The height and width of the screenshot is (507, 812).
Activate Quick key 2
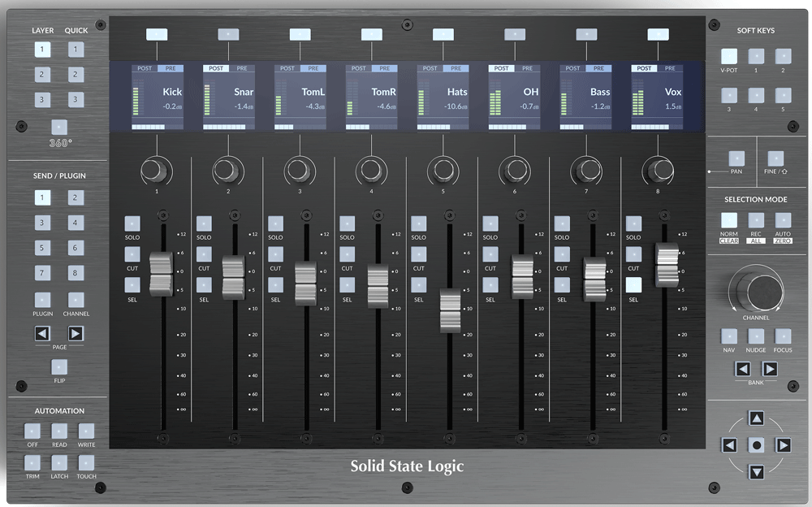point(76,74)
